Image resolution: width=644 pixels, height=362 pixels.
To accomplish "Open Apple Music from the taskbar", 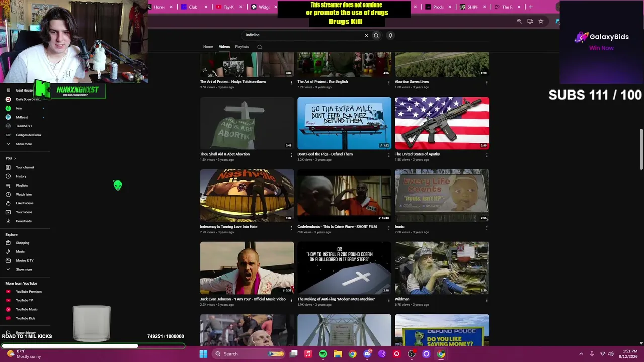I will click(x=308, y=354).
